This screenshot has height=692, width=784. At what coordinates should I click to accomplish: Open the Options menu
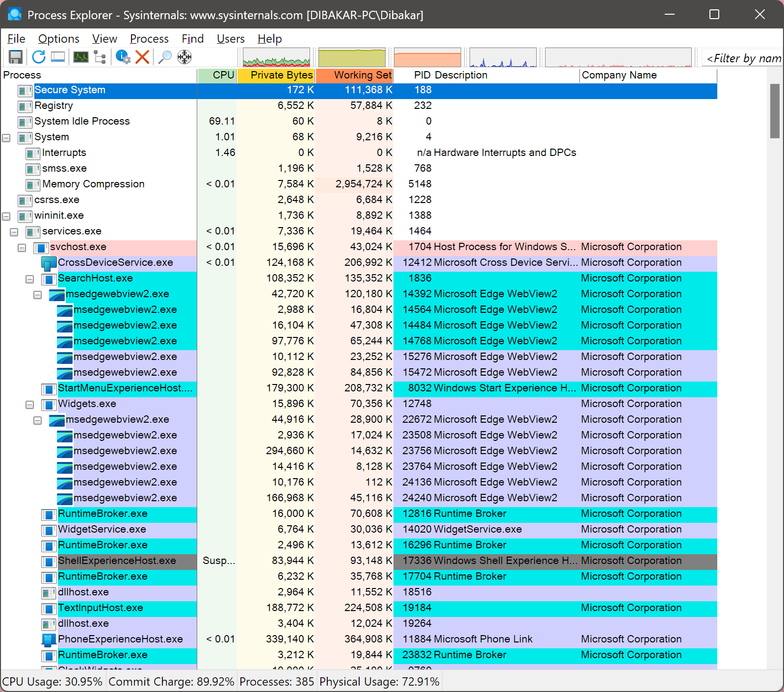coord(59,39)
